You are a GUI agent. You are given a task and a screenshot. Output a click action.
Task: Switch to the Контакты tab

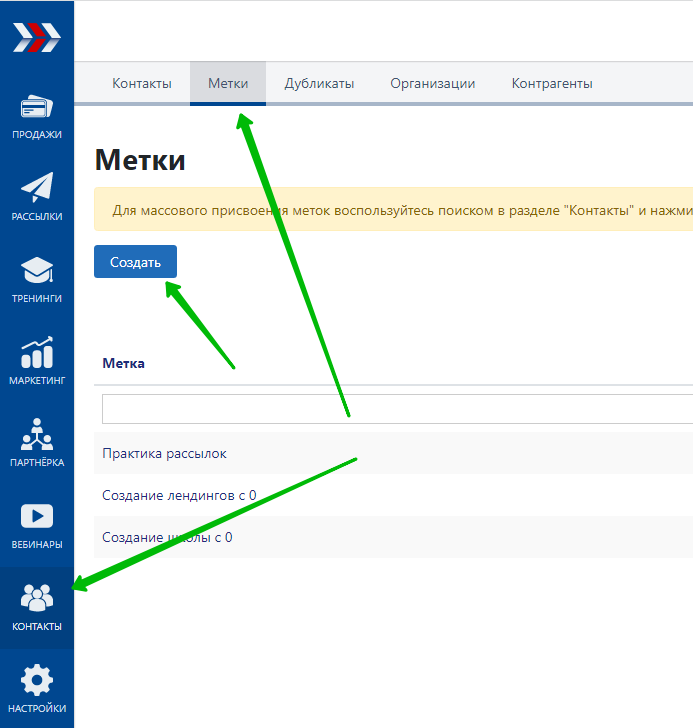click(141, 84)
